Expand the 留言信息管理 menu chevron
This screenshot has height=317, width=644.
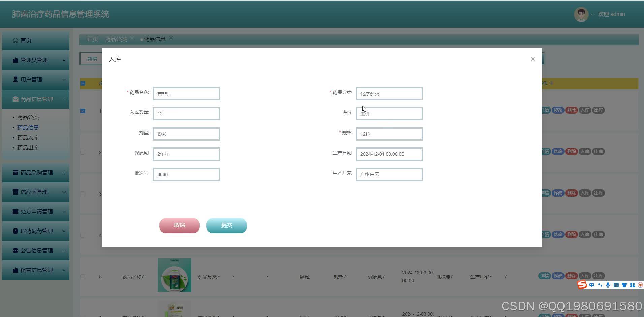[x=64, y=270]
